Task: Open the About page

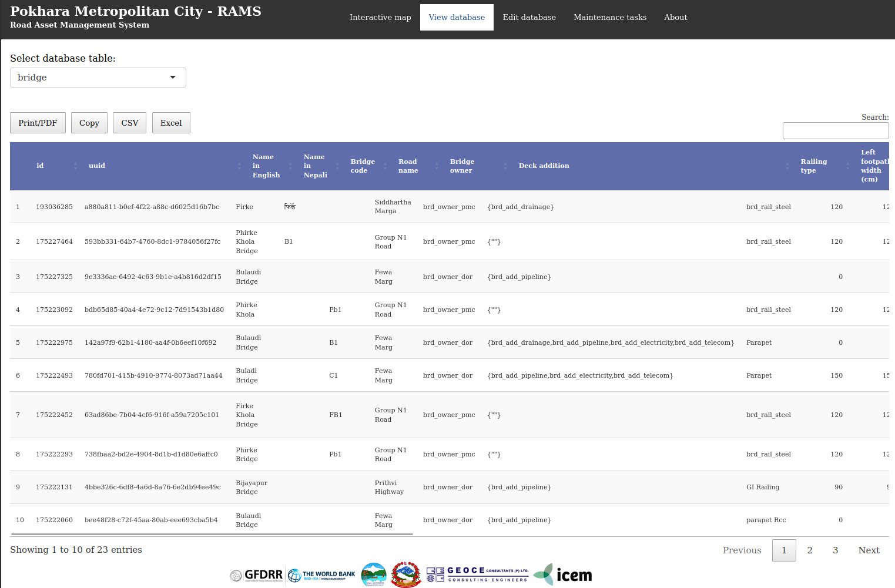Action: pos(675,18)
